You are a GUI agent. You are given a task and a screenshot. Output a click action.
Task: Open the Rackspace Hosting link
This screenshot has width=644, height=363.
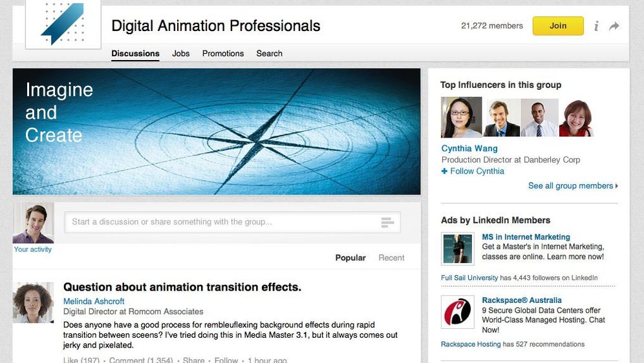[x=471, y=344]
